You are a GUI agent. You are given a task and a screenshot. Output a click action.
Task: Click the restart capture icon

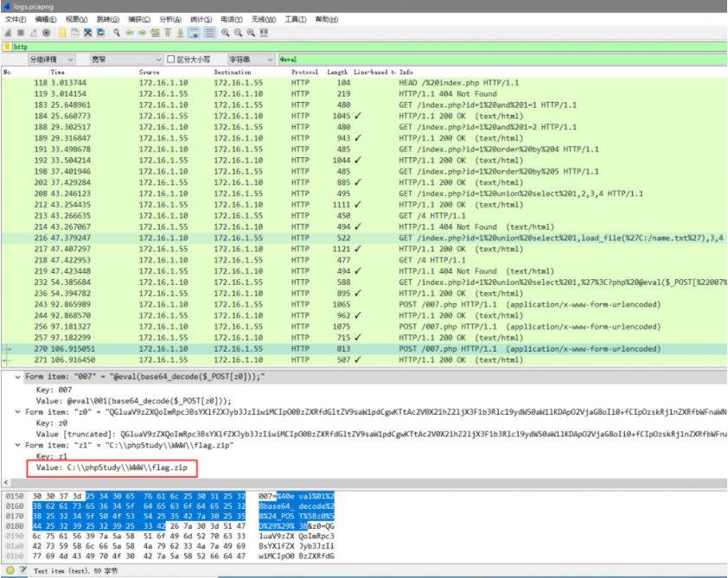point(34,33)
